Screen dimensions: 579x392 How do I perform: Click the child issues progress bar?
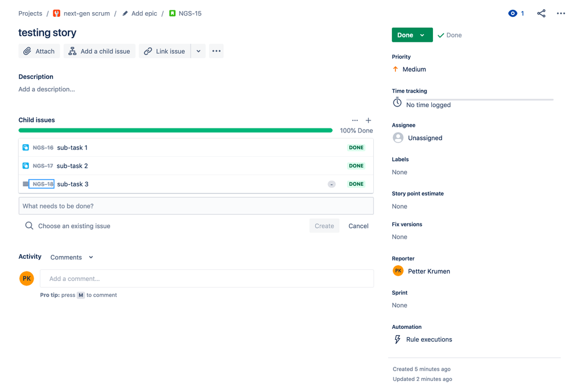point(176,130)
